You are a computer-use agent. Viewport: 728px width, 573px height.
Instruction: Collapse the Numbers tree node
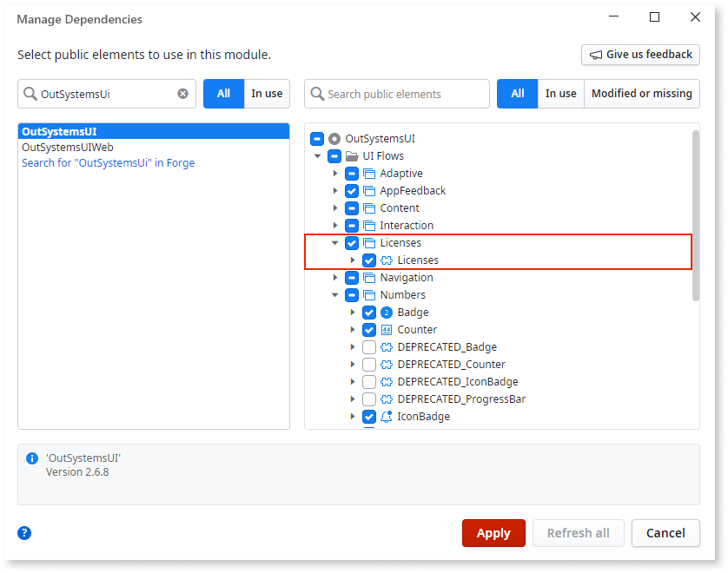click(x=334, y=294)
